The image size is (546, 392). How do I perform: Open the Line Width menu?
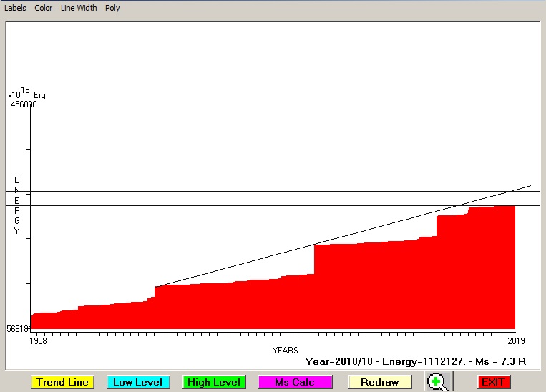coord(79,8)
